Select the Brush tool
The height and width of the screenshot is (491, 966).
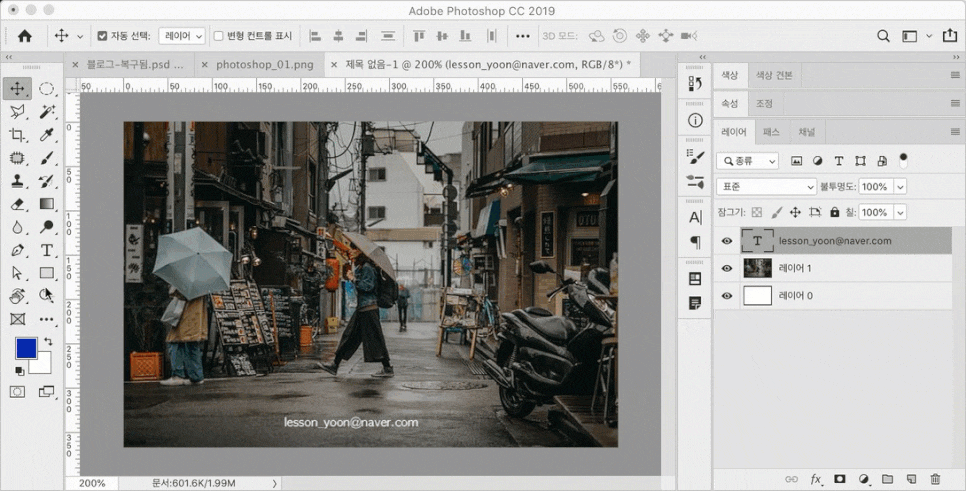(x=46, y=158)
